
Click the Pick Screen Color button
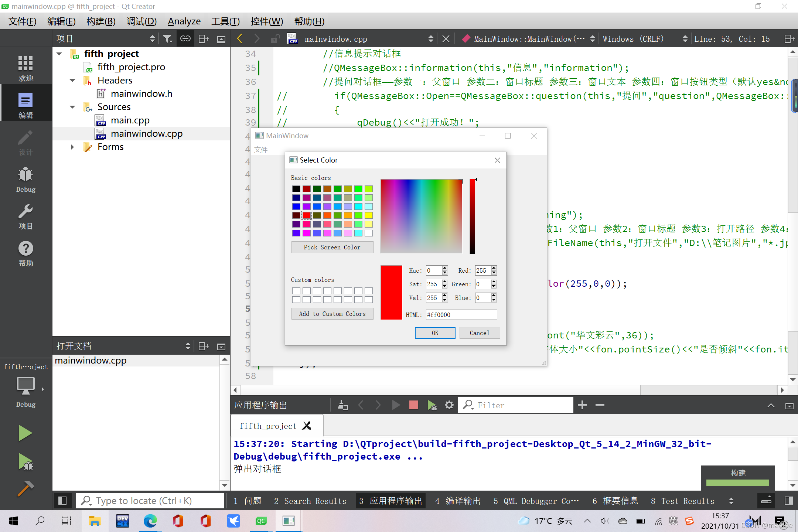coord(332,246)
